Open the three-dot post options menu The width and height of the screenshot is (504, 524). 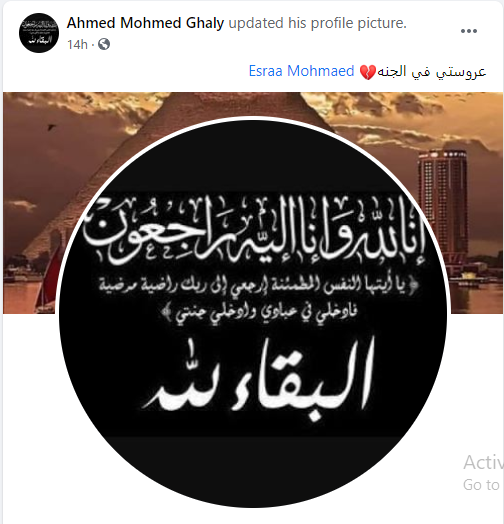[469, 31]
